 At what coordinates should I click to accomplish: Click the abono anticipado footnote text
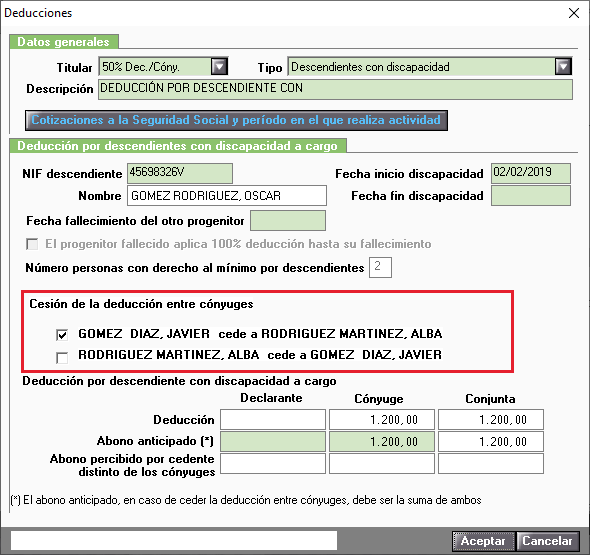pyautogui.click(x=246, y=500)
